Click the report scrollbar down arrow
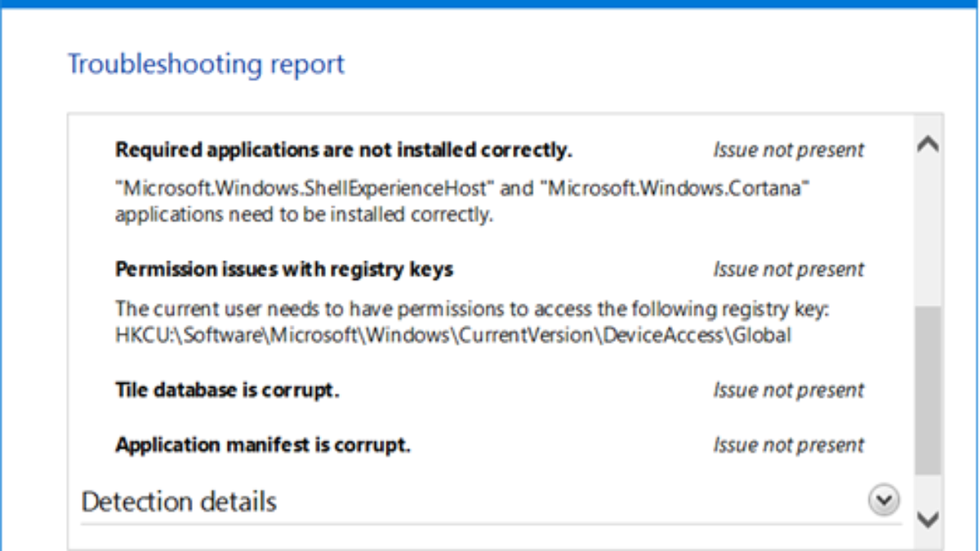This screenshot has width=980, height=551. 928,518
